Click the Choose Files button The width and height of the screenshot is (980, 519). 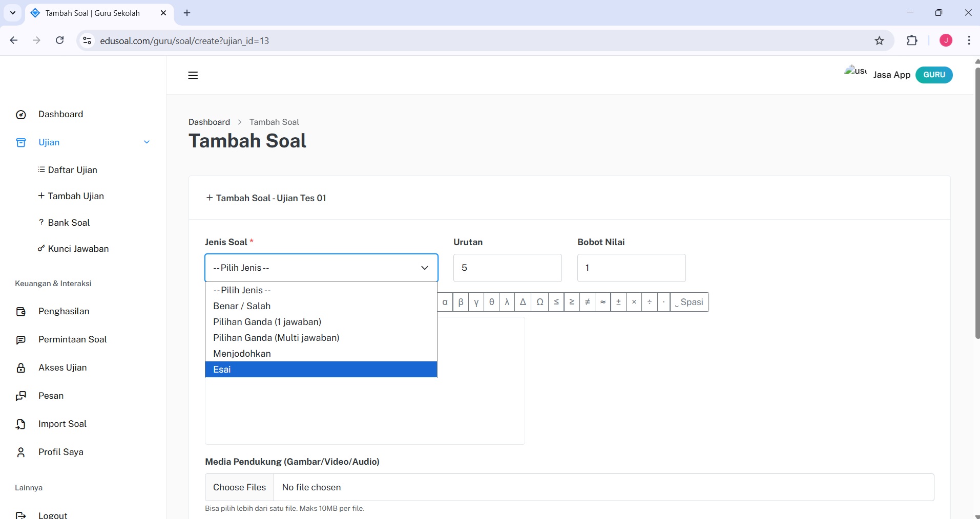[239, 487]
